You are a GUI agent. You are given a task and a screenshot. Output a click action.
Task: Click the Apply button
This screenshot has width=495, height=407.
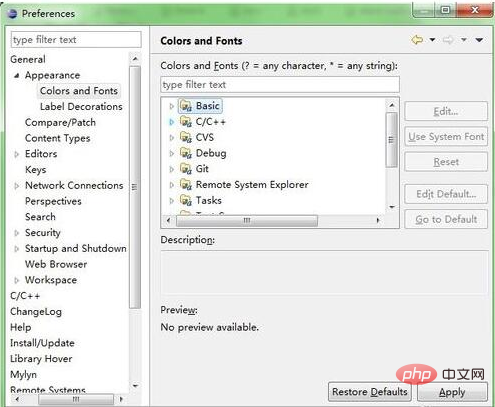tap(452, 392)
